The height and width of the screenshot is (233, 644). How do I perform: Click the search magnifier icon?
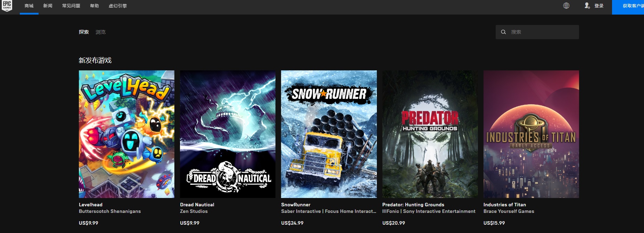[503, 32]
